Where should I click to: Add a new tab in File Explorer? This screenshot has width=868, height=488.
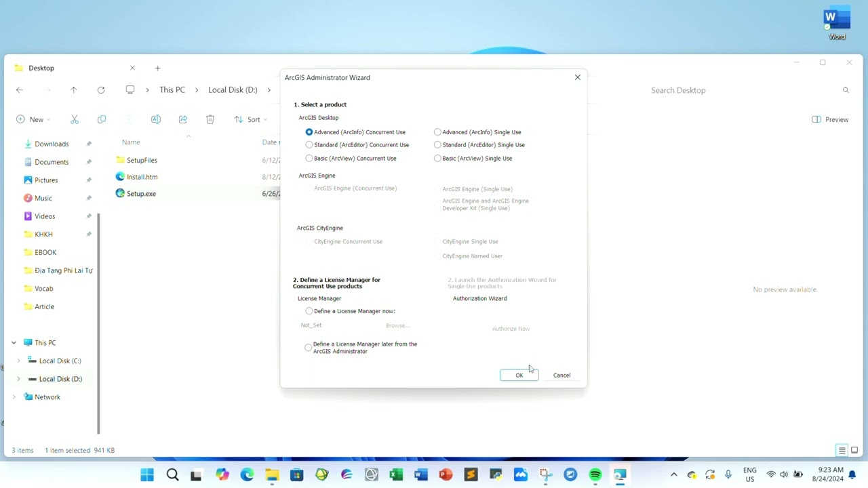coord(157,68)
